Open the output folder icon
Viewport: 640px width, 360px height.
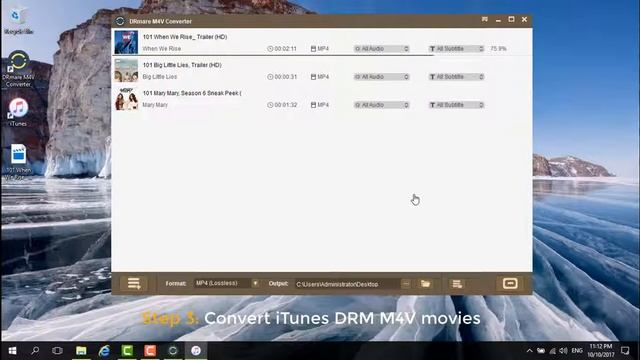click(x=425, y=284)
